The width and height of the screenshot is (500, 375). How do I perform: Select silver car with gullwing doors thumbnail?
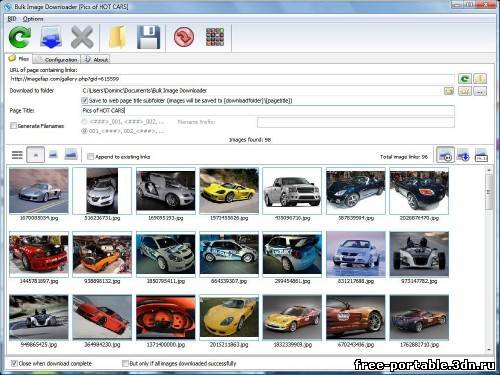point(166,191)
